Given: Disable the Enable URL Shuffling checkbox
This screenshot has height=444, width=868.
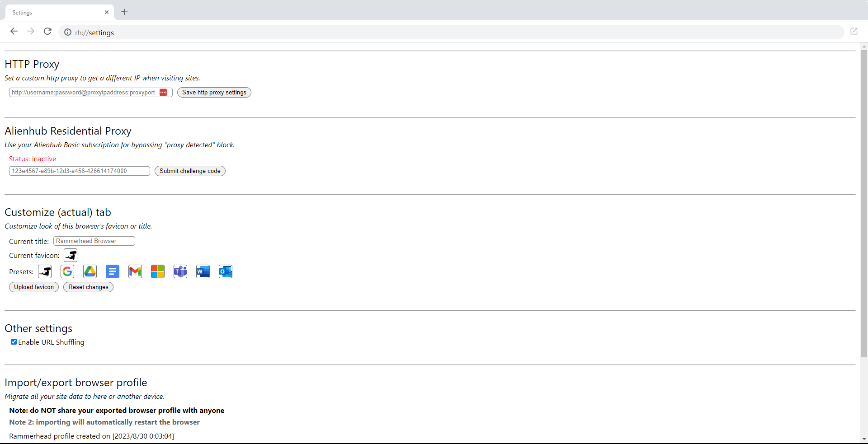Looking at the screenshot, I should click(x=14, y=342).
